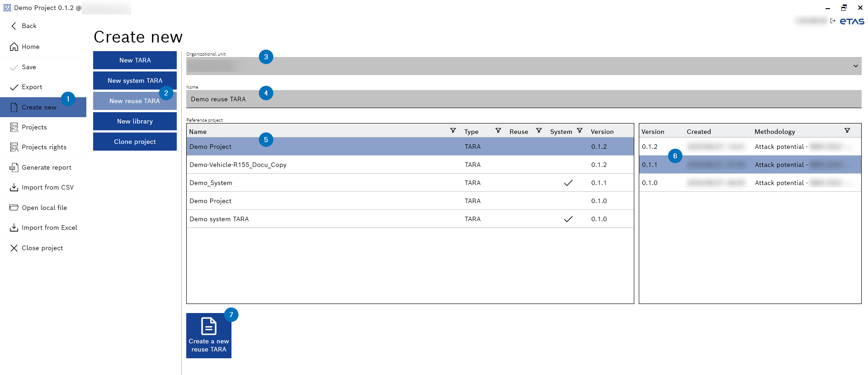
Task: Click Import from Excel icon
Action: click(x=14, y=228)
